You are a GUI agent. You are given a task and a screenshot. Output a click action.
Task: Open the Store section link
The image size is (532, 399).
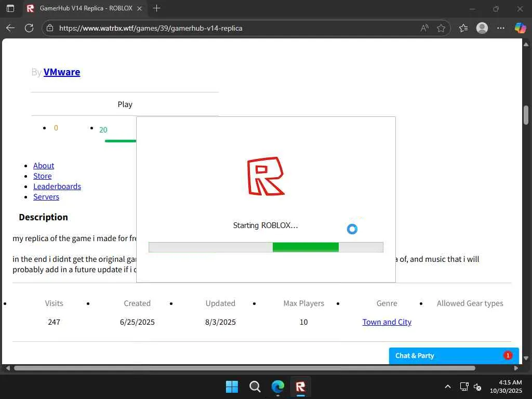click(x=43, y=176)
